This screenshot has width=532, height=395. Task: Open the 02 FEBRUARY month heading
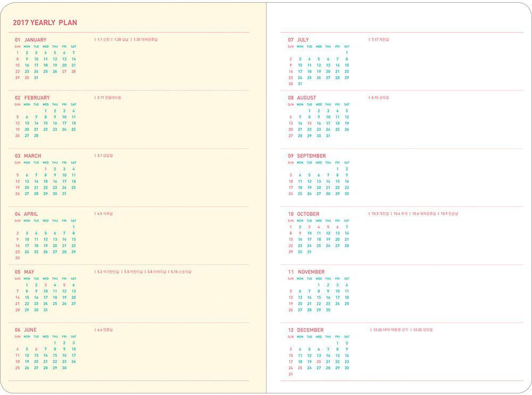32,98
